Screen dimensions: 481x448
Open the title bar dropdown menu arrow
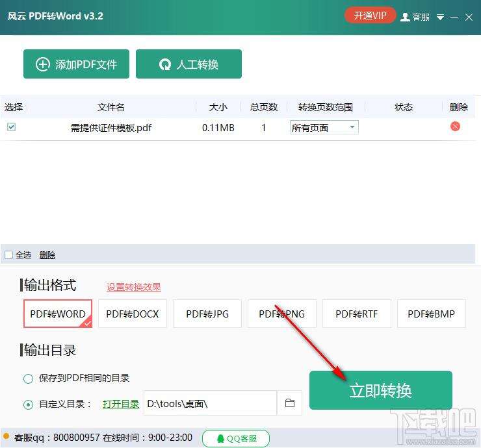[440, 17]
